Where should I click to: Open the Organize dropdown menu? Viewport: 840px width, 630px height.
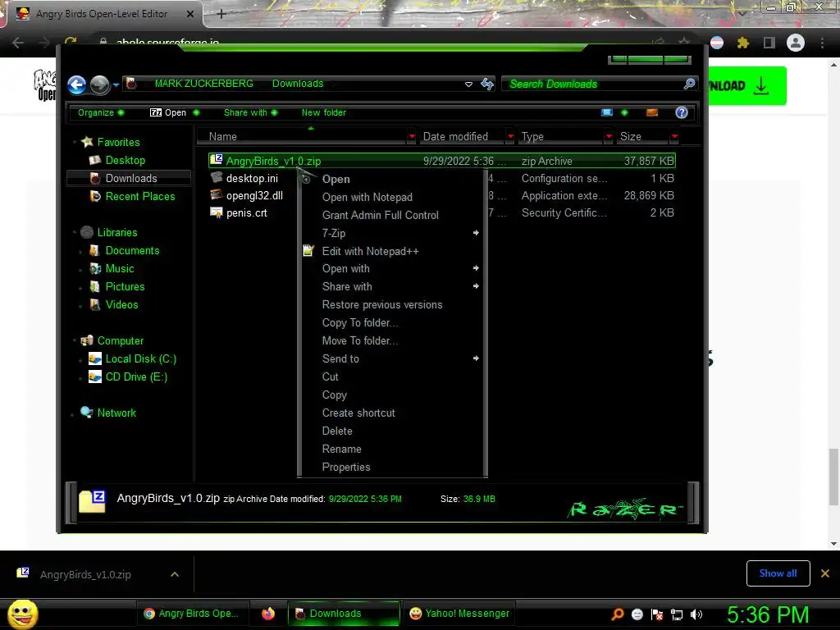tap(101, 112)
